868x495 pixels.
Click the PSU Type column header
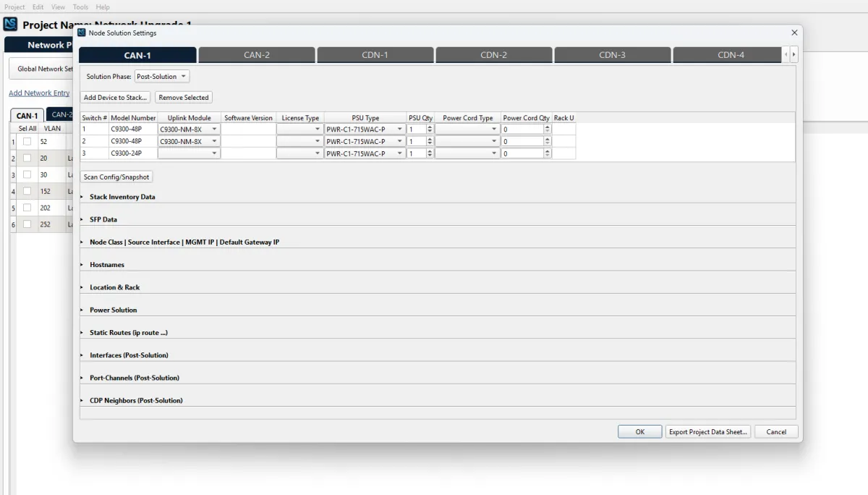coord(365,117)
